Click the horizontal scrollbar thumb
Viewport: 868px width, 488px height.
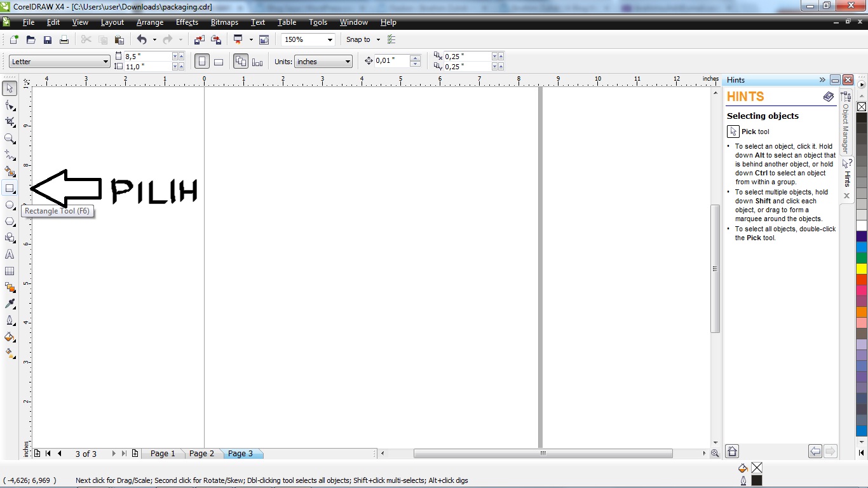coord(543,454)
